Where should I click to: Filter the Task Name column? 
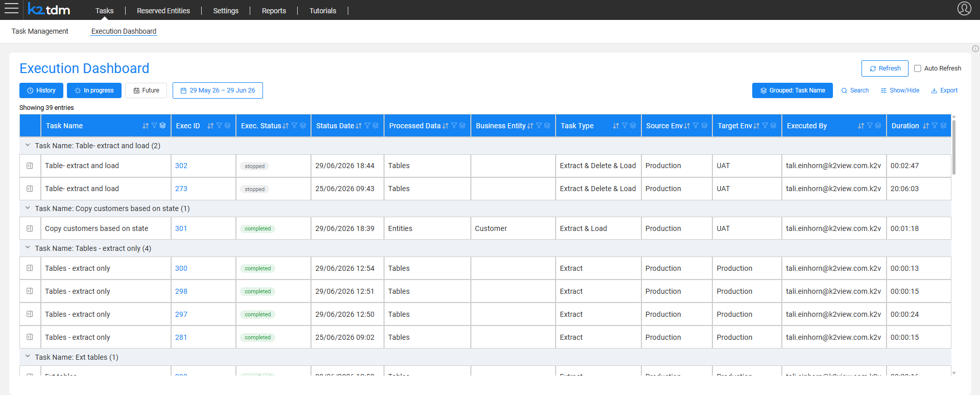point(154,126)
